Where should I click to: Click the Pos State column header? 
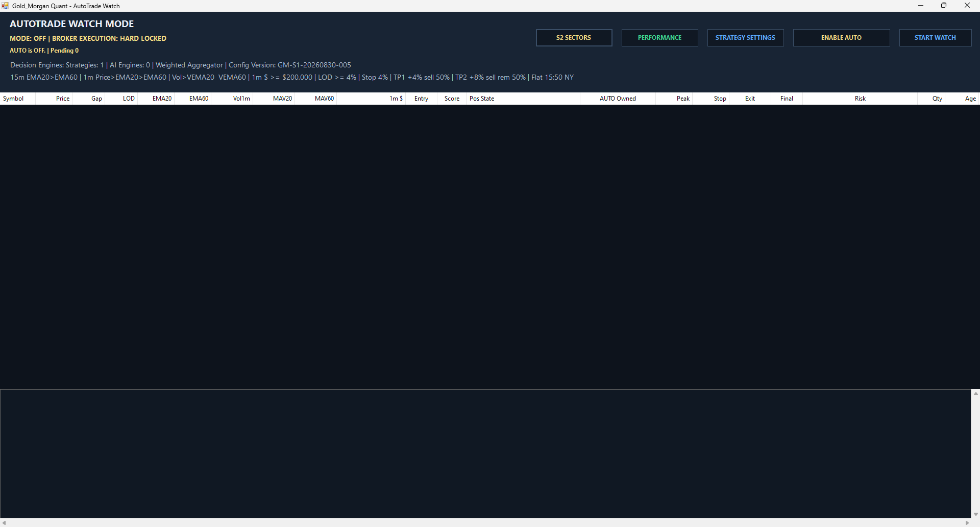point(523,99)
